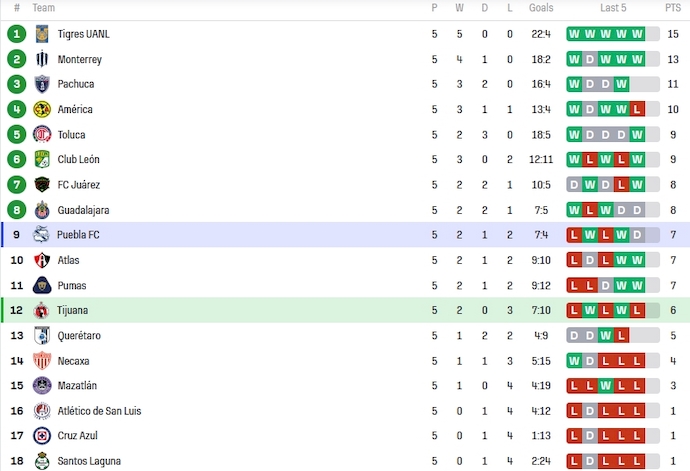Click the Santos Laguna club logo
690x471 pixels.
[42, 461]
